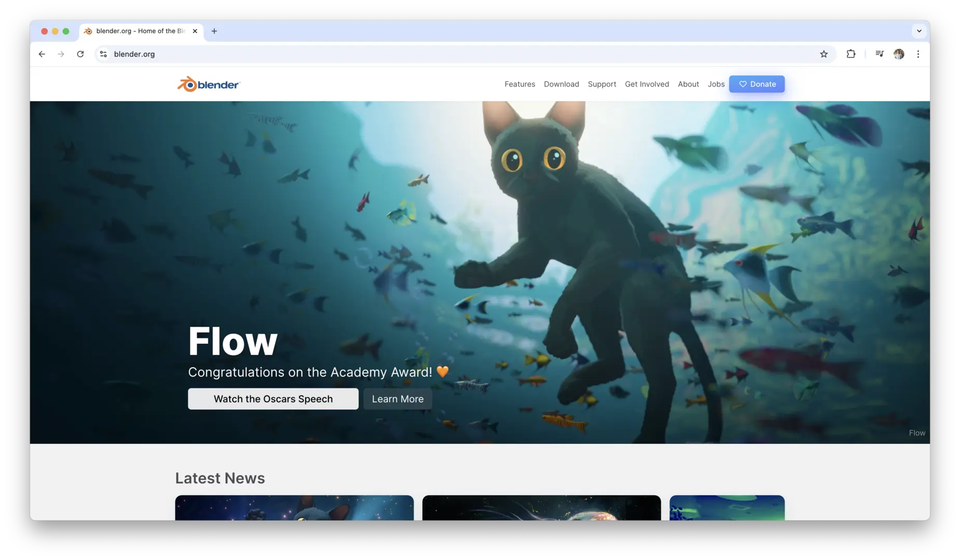Open the Support navigation item

point(602,84)
